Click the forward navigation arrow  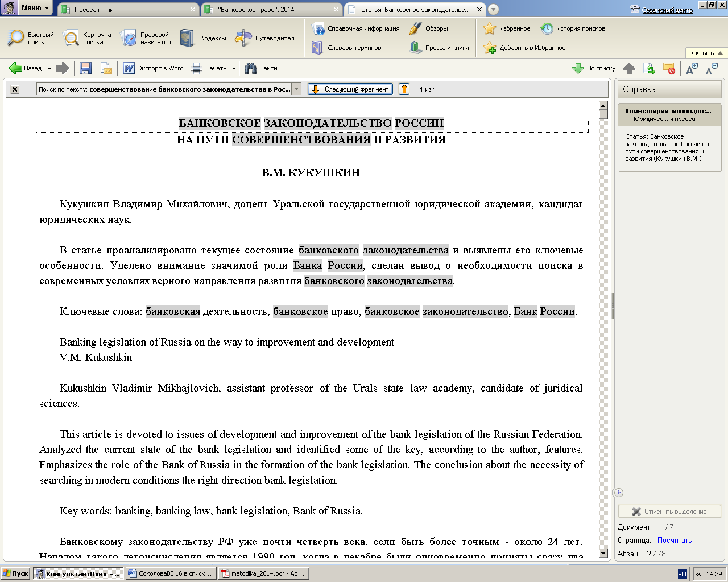(63, 68)
